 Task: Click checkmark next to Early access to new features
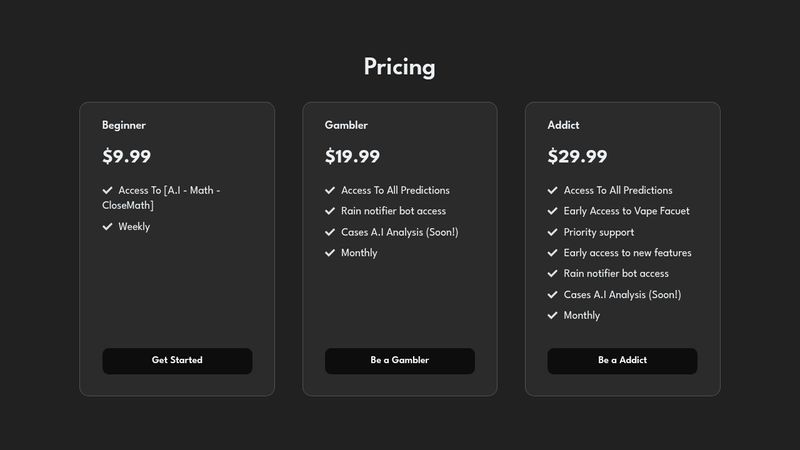point(553,253)
